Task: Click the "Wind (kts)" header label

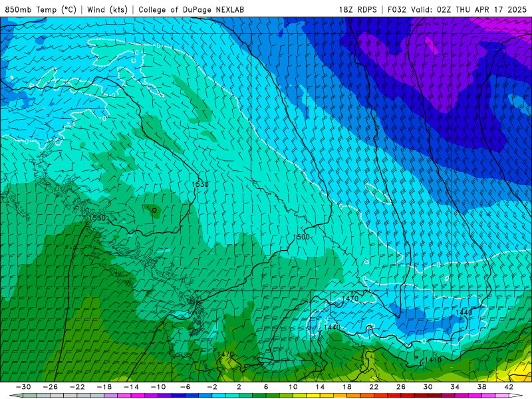Action: click(x=107, y=9)
